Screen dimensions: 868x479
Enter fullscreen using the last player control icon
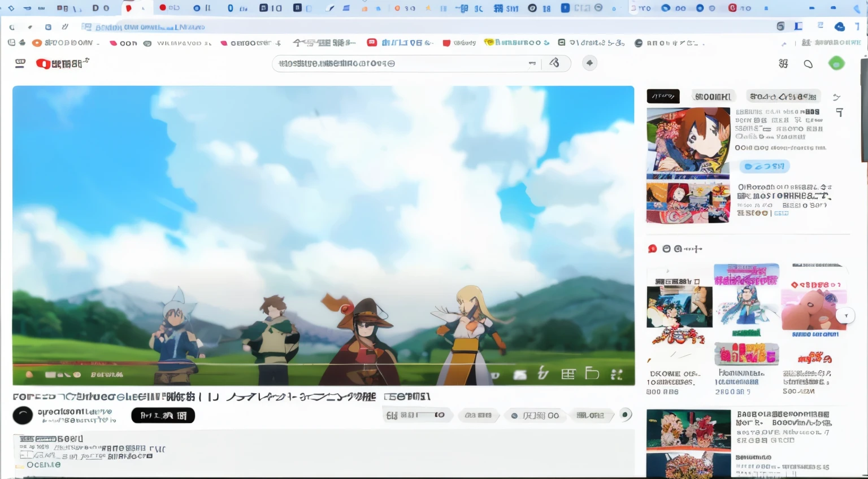tap(617, 374)
